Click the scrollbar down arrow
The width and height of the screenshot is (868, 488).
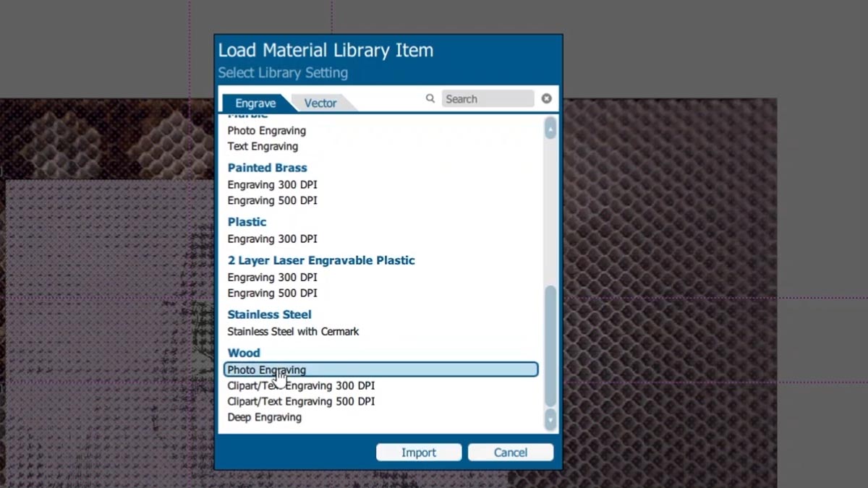pyautogui.click(x=550, y=419)
